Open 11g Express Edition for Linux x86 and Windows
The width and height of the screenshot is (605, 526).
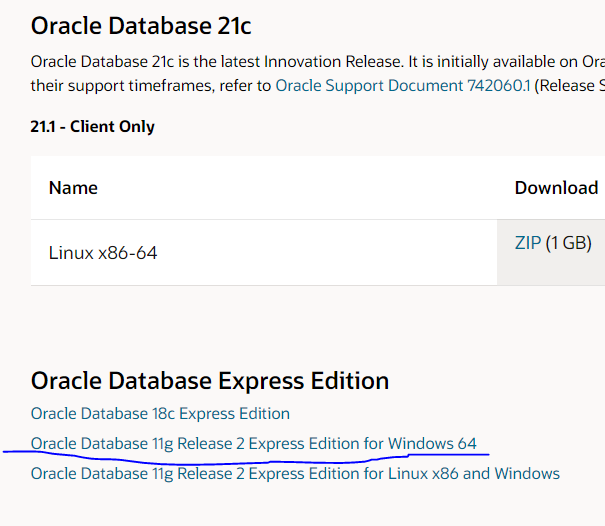coord(295,473)
